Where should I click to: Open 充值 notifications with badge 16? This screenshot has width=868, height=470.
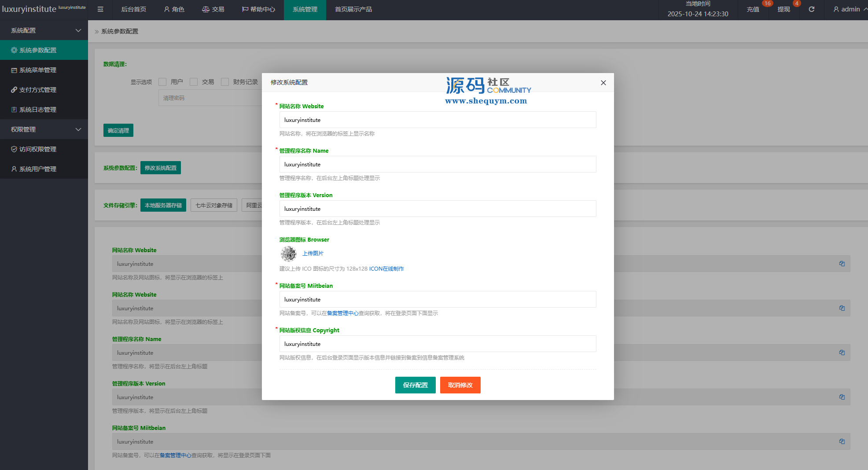[x=753, y=9]
